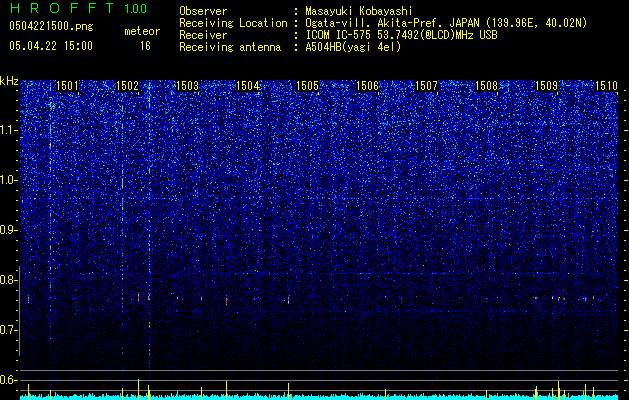
Task: Click the 'Receiver' field label
Action: click(x=203, y=35)
